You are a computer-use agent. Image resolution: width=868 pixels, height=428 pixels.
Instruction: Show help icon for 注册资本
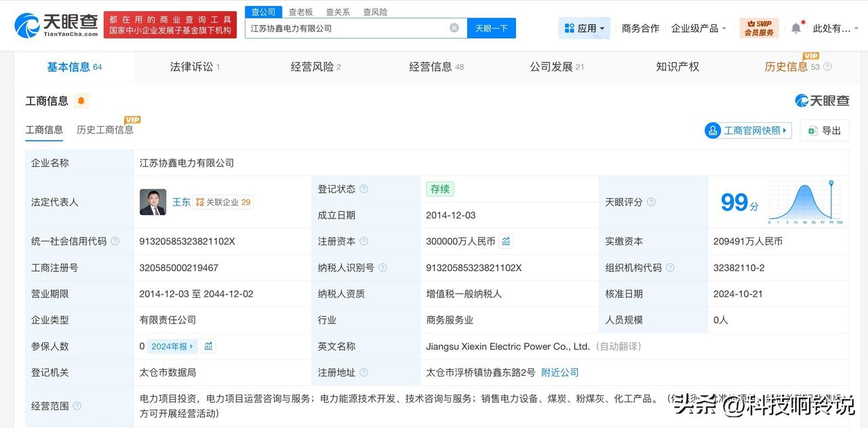click(x=364, y=241)
